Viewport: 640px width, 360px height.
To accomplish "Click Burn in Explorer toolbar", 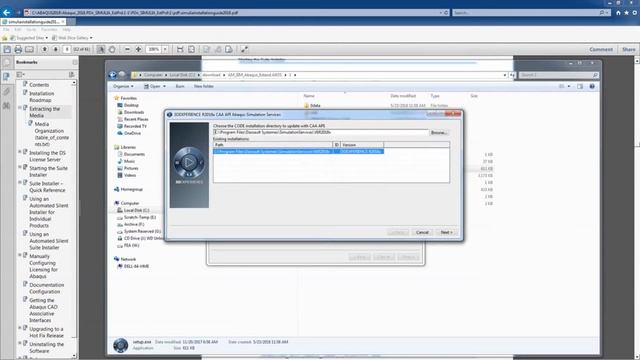I will click(x=180, y=87).
